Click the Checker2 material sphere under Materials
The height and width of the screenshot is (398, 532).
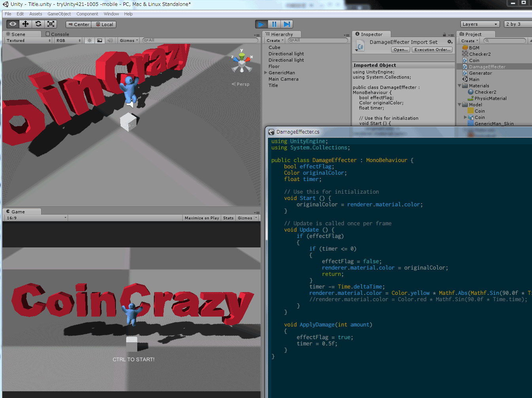coord(470,92)
